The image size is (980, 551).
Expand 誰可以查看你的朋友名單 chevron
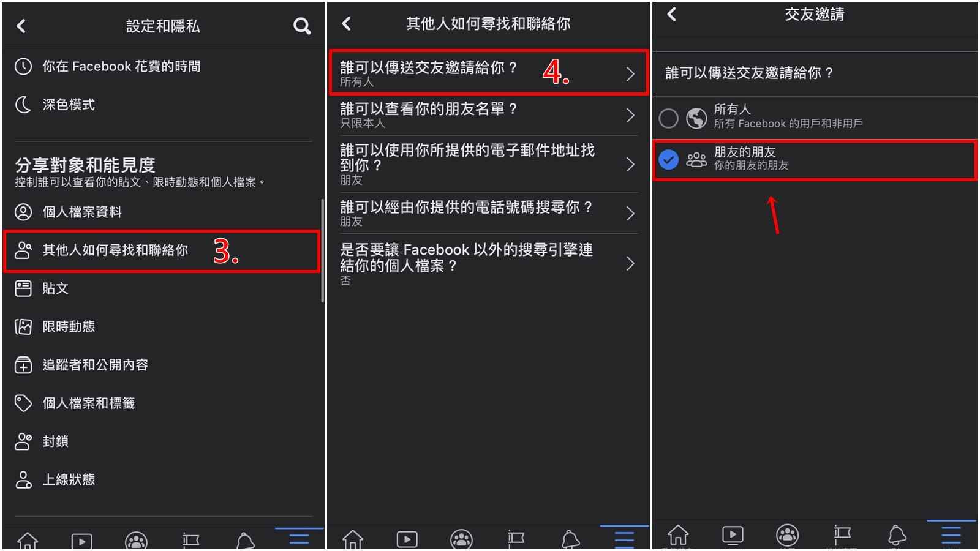point(630,115)
